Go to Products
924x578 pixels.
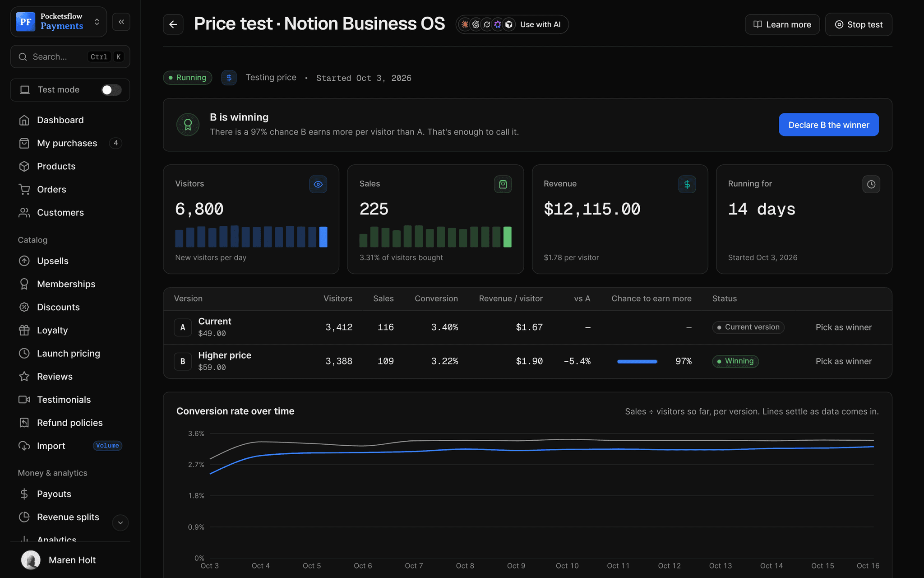70,166
